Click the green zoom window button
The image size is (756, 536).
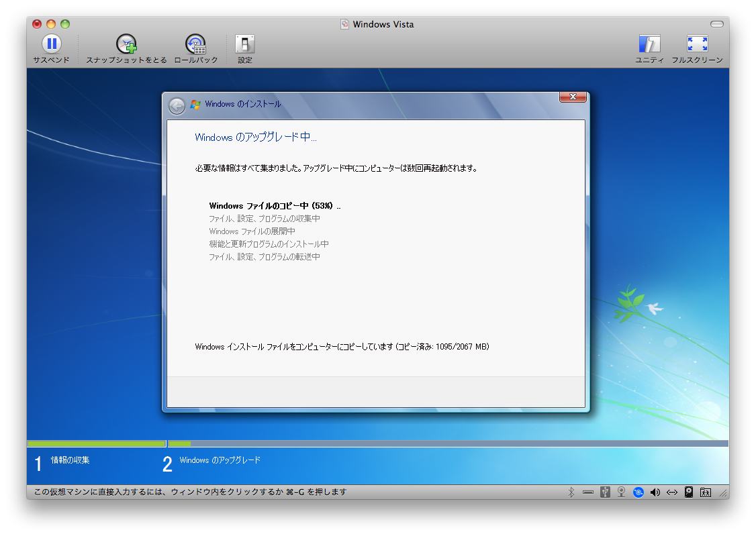[65, 24]
